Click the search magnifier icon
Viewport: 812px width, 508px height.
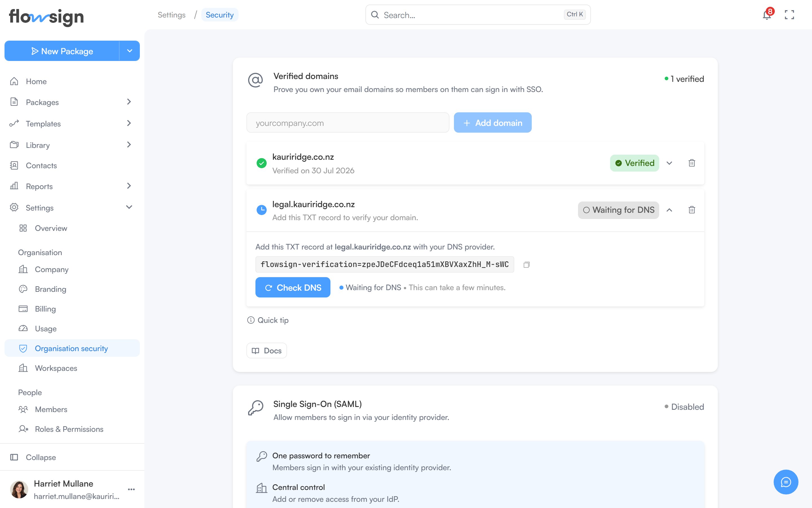[375, 15]
